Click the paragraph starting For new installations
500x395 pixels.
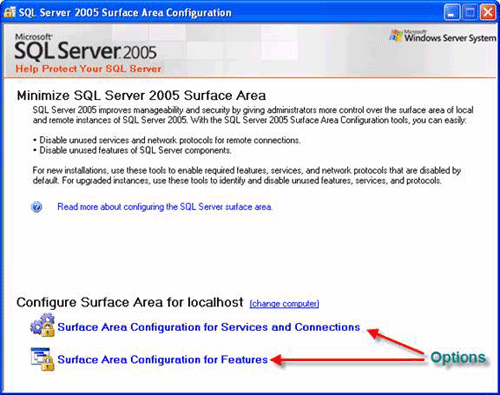[x=247, y=176]
